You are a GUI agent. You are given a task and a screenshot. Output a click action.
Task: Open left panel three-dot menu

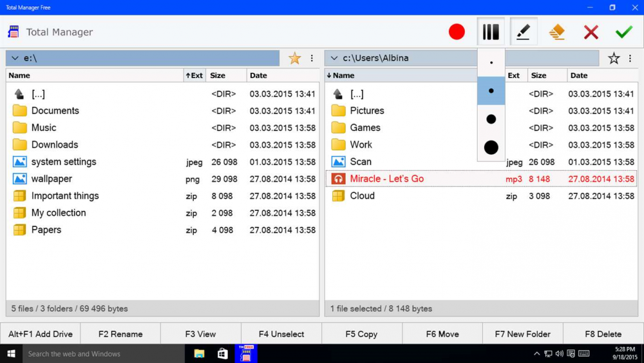[312, 58]
